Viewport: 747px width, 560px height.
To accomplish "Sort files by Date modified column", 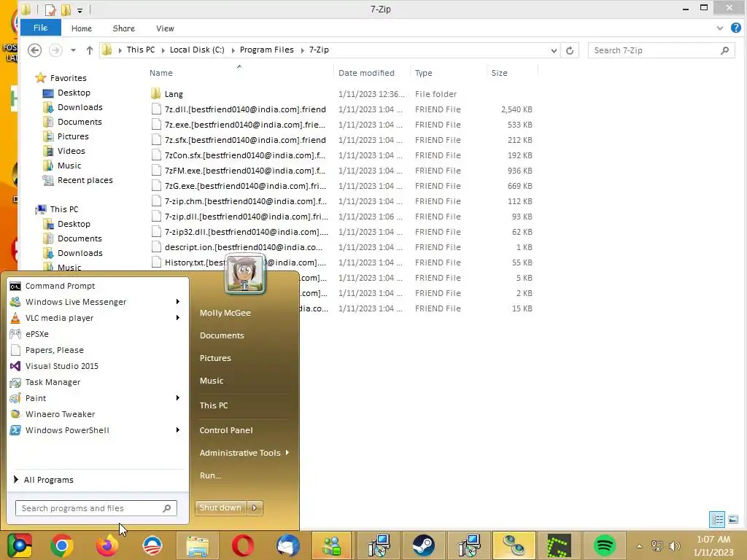I will pos(366,73).
